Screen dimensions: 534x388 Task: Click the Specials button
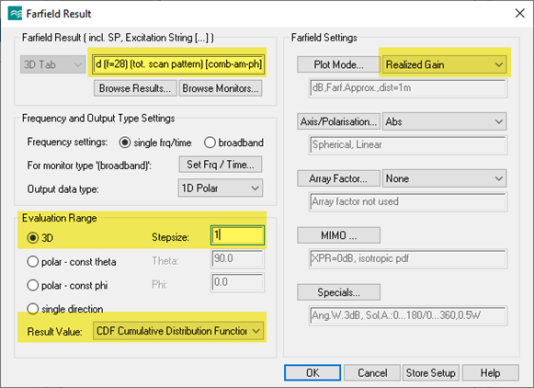pyautogui.click(x=339, y=292)
